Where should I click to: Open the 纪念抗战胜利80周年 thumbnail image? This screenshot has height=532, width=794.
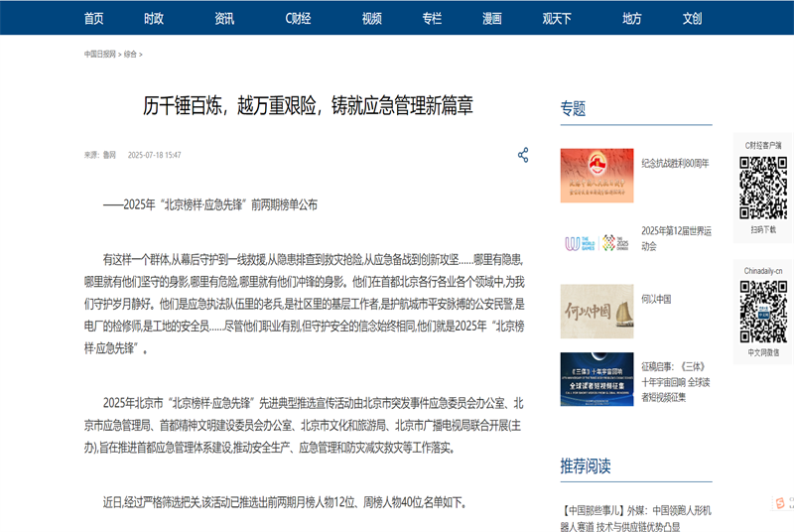596,176
